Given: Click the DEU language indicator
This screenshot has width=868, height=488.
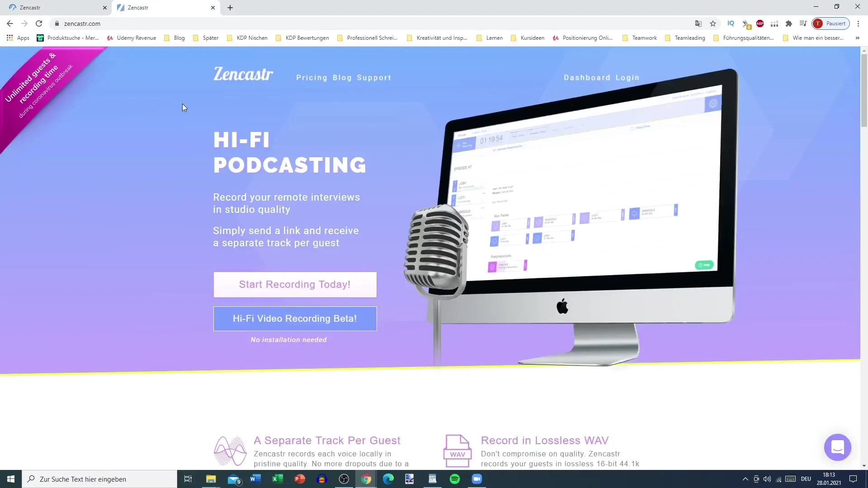Looking at the screenshot, I should [x=806, y=479].
